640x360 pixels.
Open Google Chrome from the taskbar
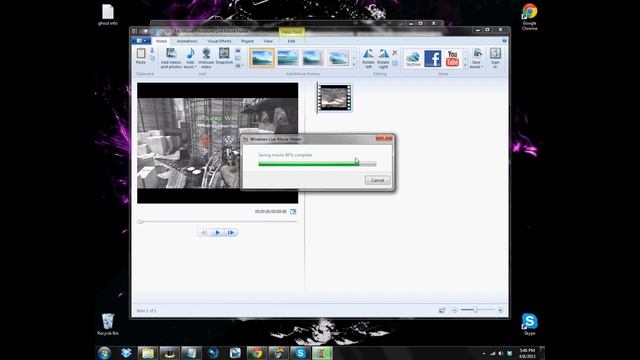257,353
